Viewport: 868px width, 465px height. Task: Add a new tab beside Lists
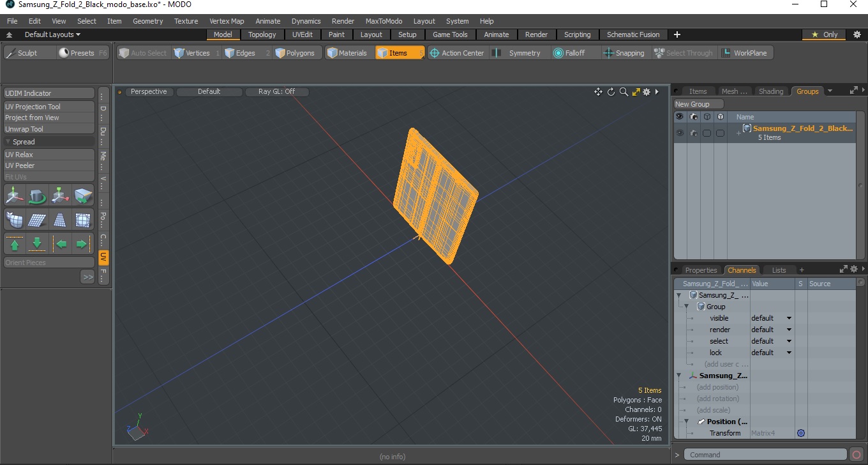(802, 270)
